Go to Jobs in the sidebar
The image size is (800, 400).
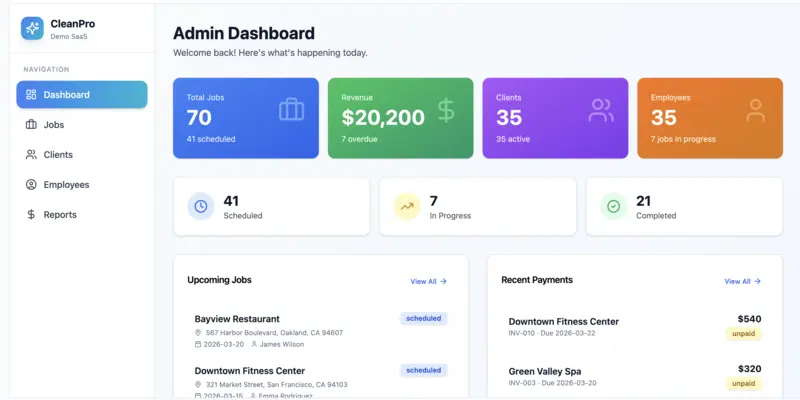click(x=54, y=125)
